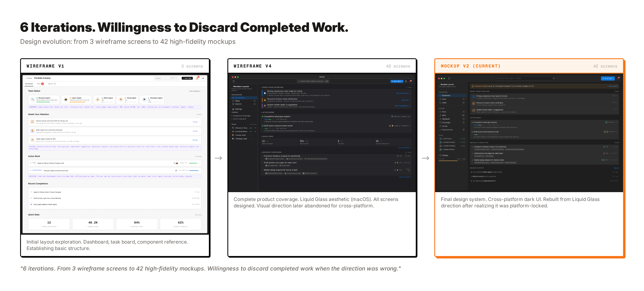This screenshot has width=644, height=291.
Task: Click the Research Agent magnifier avatar in Wireframe V1
Action: coord(32,99)
